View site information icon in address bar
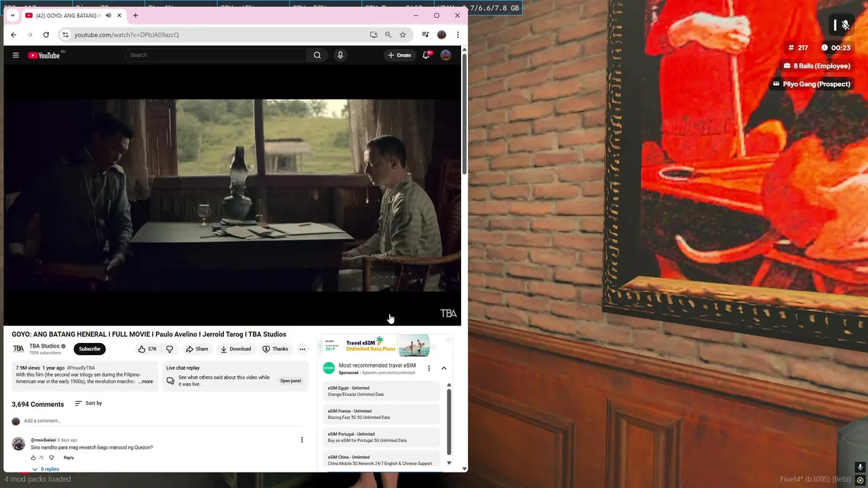Image resolution: width=868 pixels, height=488 pixels. tap(65, 35)
